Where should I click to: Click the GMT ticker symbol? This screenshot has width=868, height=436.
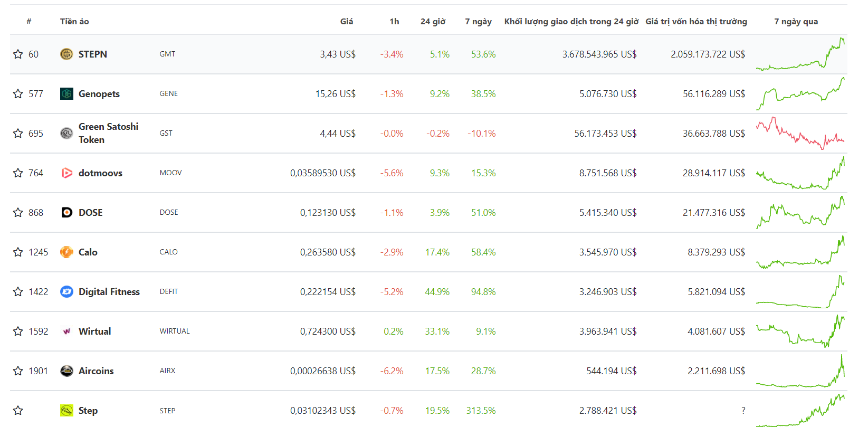pyautogui.click(x=167, y=54)
